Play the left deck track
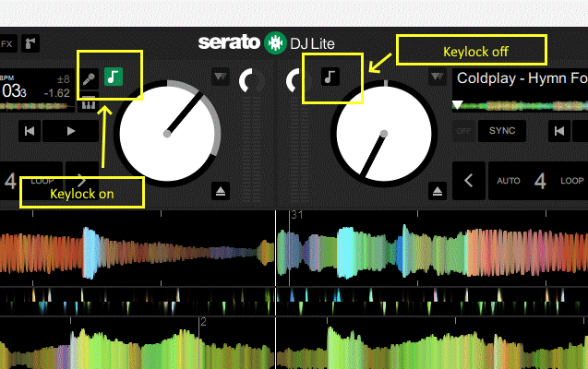The image size is (588, 369). click(70, 131)
